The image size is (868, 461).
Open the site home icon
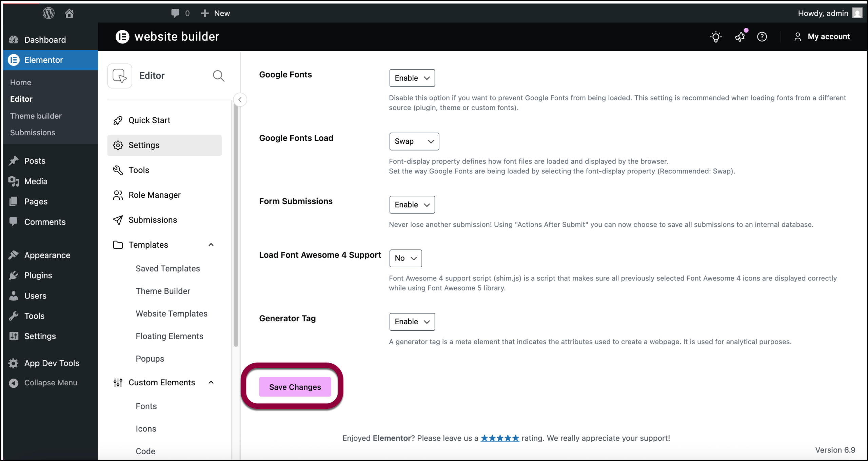pyautogui.click(x=69, y=13)
